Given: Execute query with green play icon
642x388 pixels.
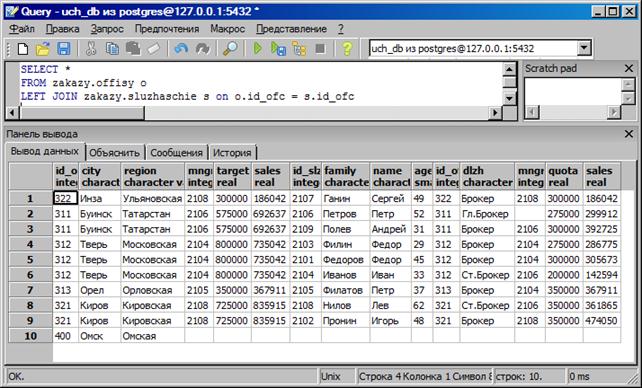Looking at the screenshot, I should [258, 49].
